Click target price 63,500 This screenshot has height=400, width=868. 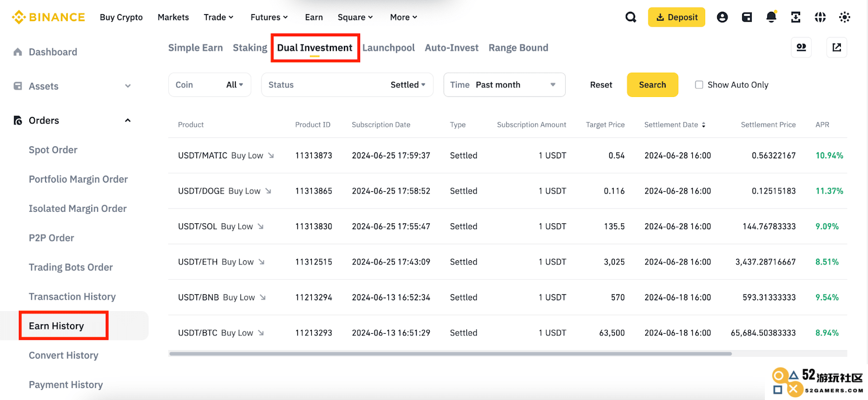(612, 333)
